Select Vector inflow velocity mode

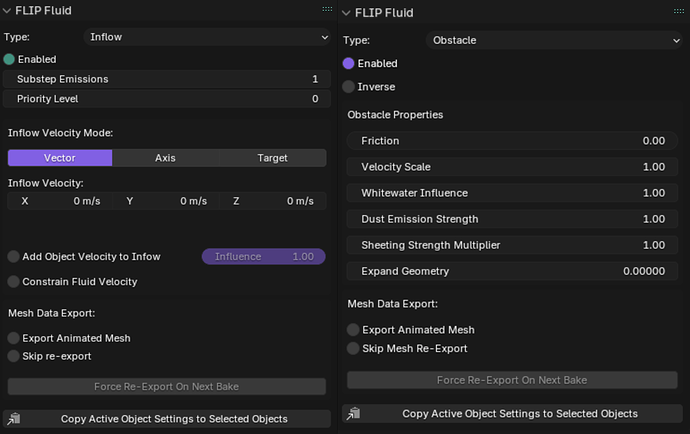click(x=60, y=158)
